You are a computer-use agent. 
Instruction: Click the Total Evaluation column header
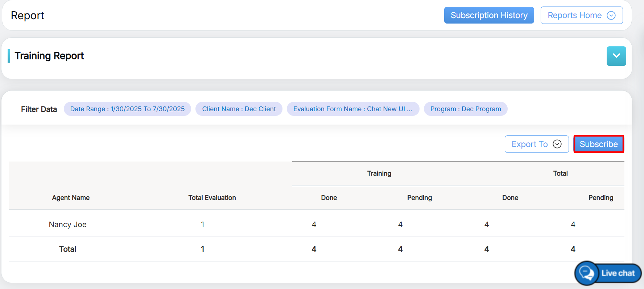coord(212,198)
